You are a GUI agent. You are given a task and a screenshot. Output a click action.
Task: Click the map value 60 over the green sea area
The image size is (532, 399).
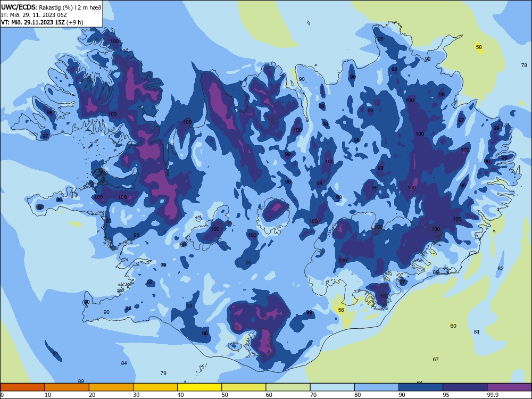coord(453,326)
